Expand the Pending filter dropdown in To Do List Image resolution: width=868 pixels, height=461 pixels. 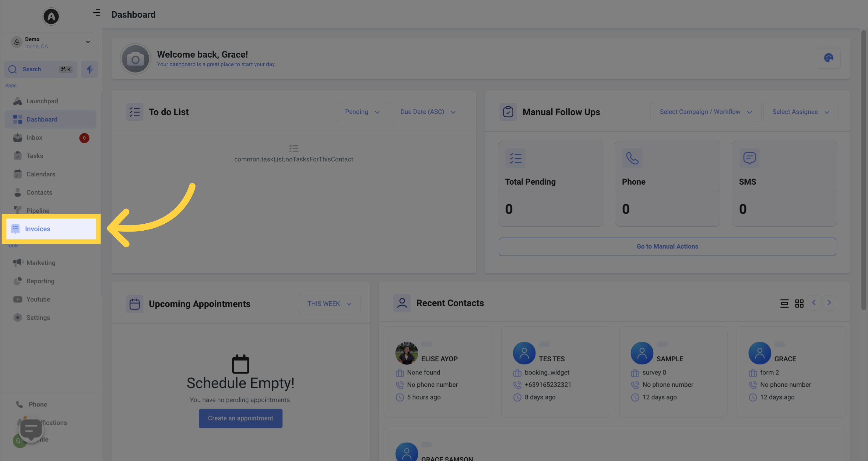click(x=361, y=112)
